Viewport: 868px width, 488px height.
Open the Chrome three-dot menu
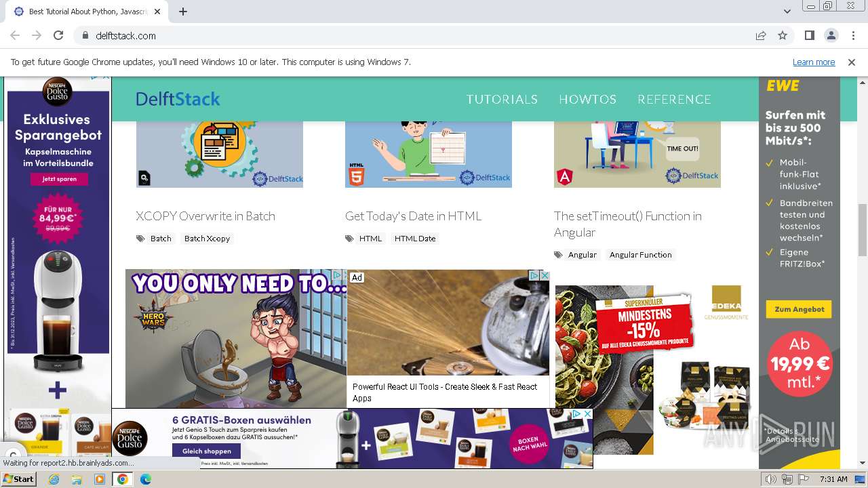coord(852,35)
